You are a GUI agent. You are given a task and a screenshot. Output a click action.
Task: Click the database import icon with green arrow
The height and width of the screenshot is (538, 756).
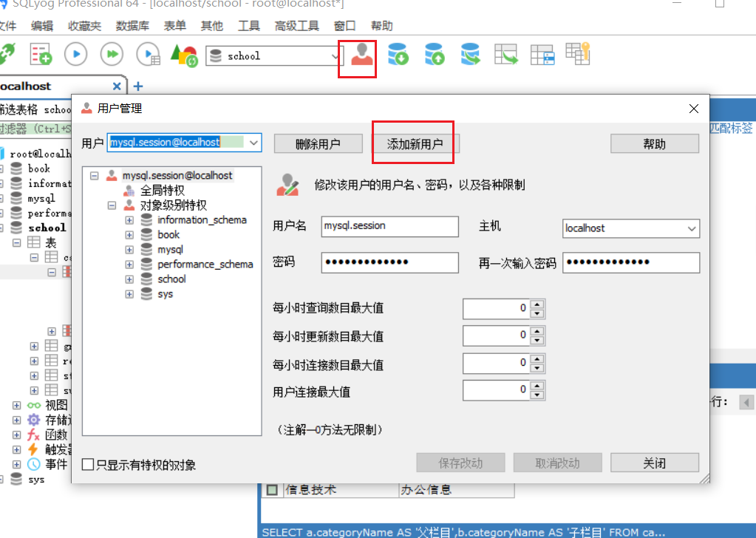point(398,54)
